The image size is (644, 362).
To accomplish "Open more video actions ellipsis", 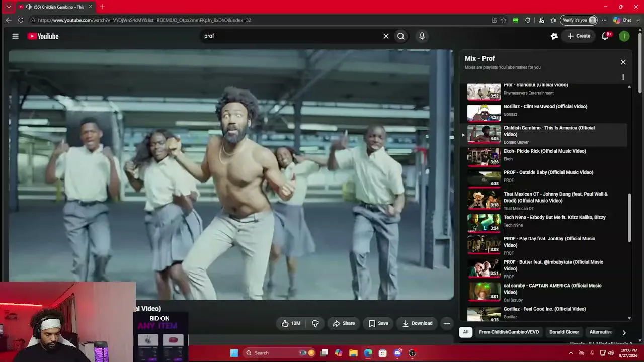I will click(447, 323).
